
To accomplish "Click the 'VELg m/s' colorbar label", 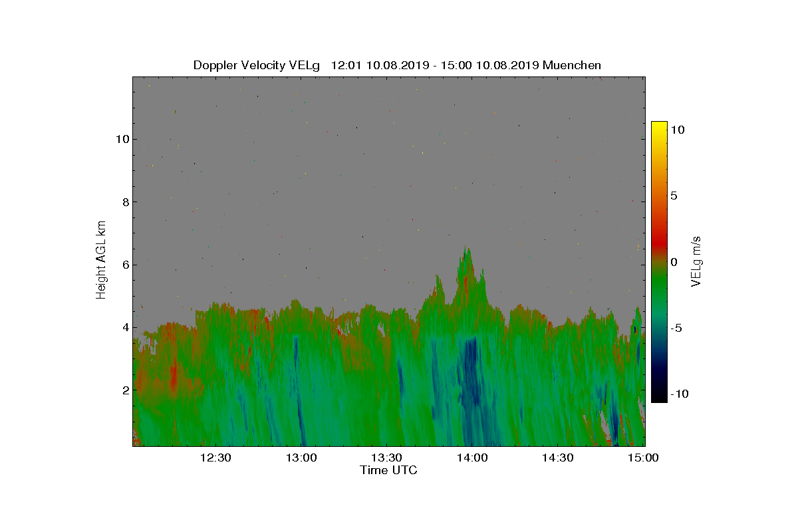I will click(696, 261).
